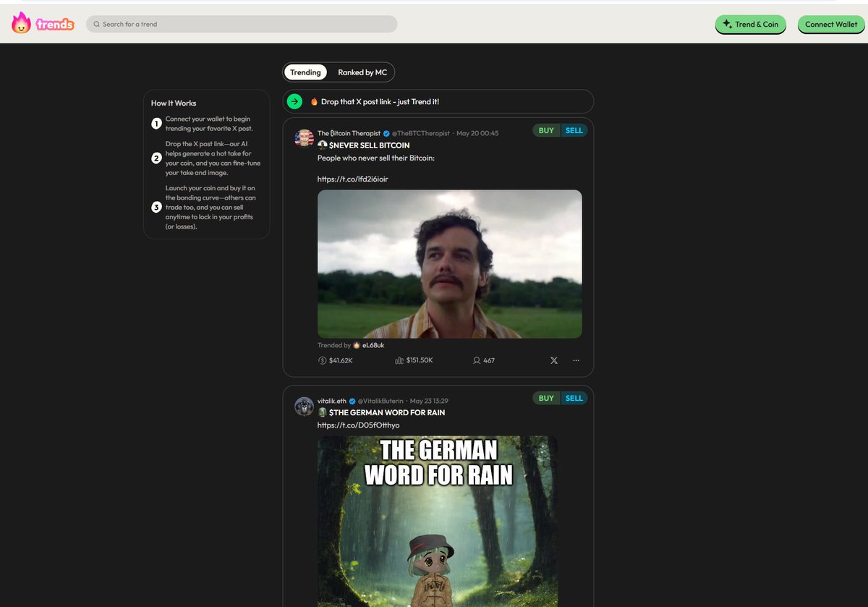Open more options on Never Sell Bitcoin post

click(x=576, y=360)
